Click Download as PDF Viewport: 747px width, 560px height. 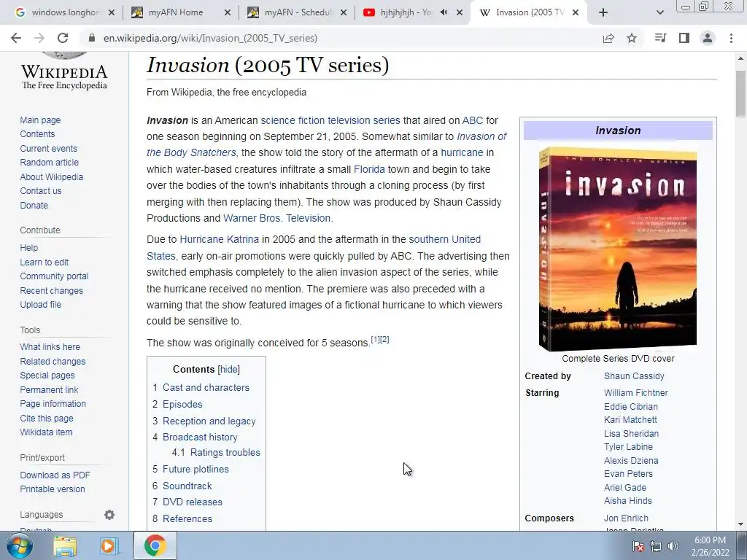55,475
